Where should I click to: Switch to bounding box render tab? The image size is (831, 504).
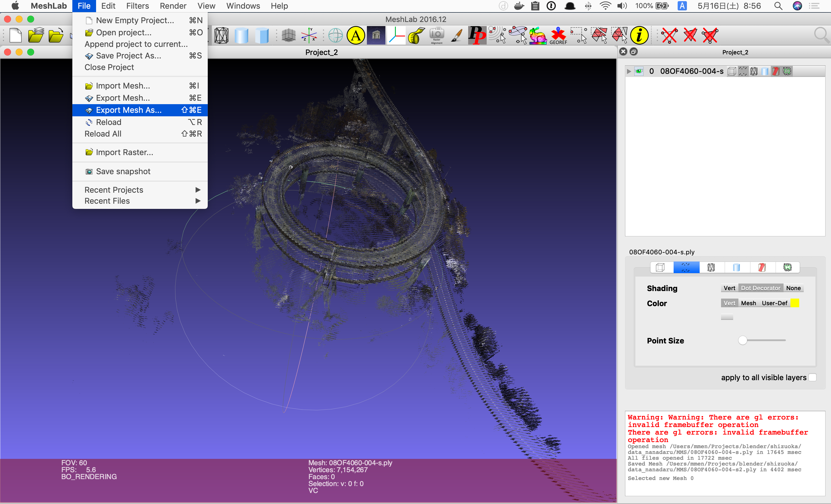tap(660, 267)
